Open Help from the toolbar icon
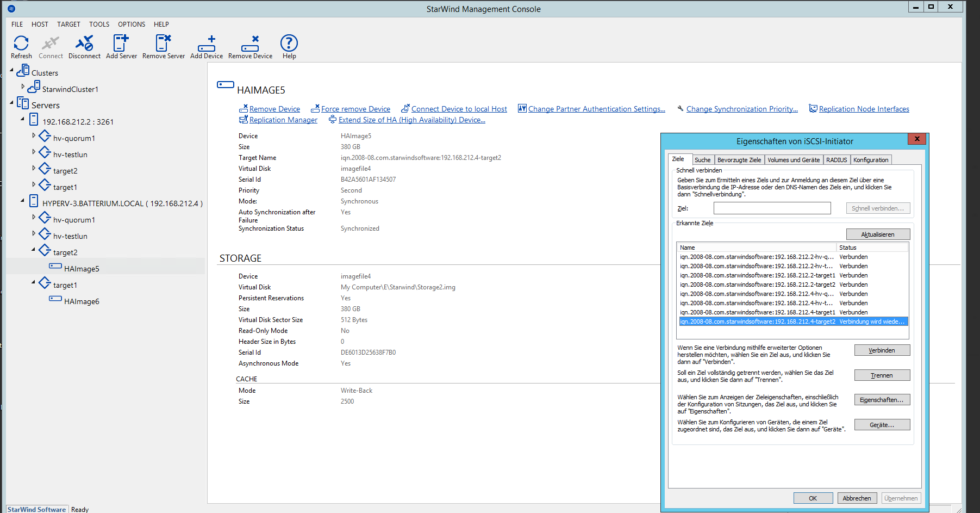 (289, 43)
